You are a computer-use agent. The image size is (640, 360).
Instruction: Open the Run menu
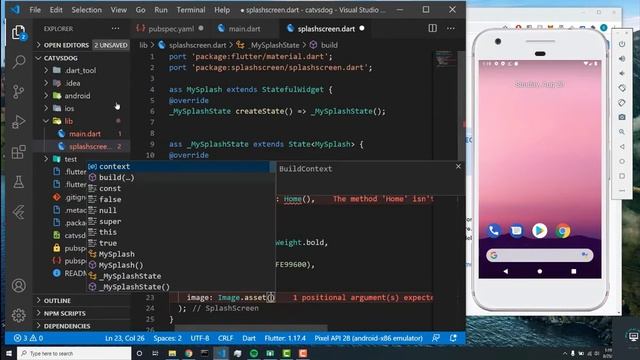coord(161,9)
